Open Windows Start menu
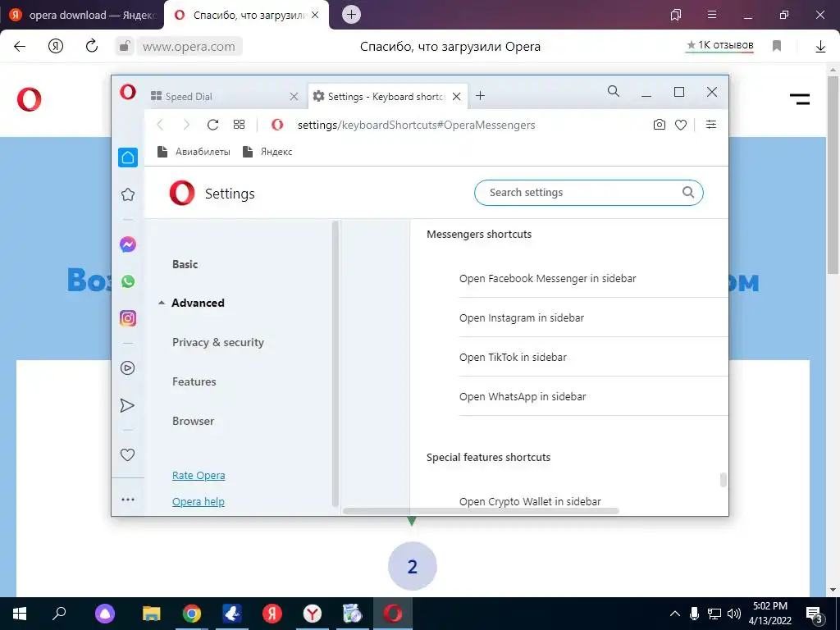 (x=20, y=614)
